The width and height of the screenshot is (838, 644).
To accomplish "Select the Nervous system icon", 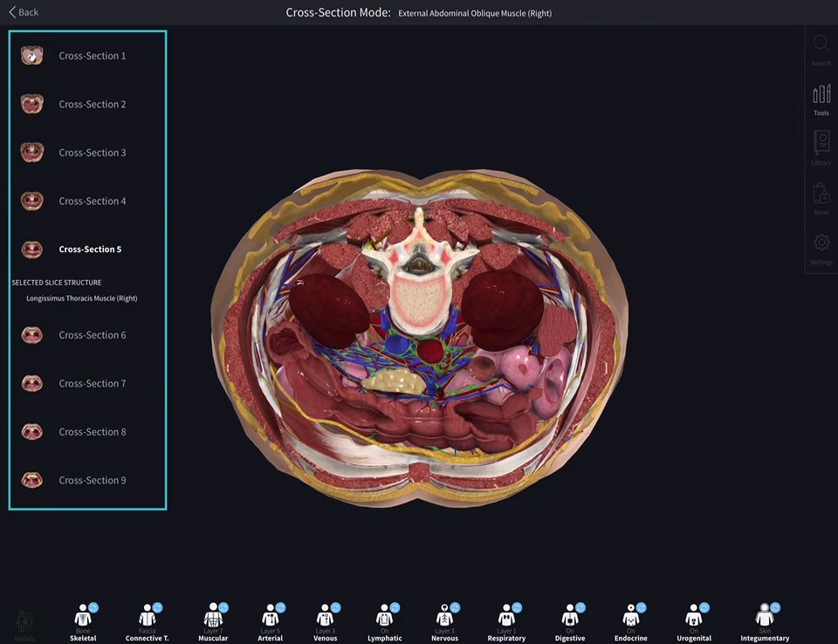I will [x=444, y=616].
